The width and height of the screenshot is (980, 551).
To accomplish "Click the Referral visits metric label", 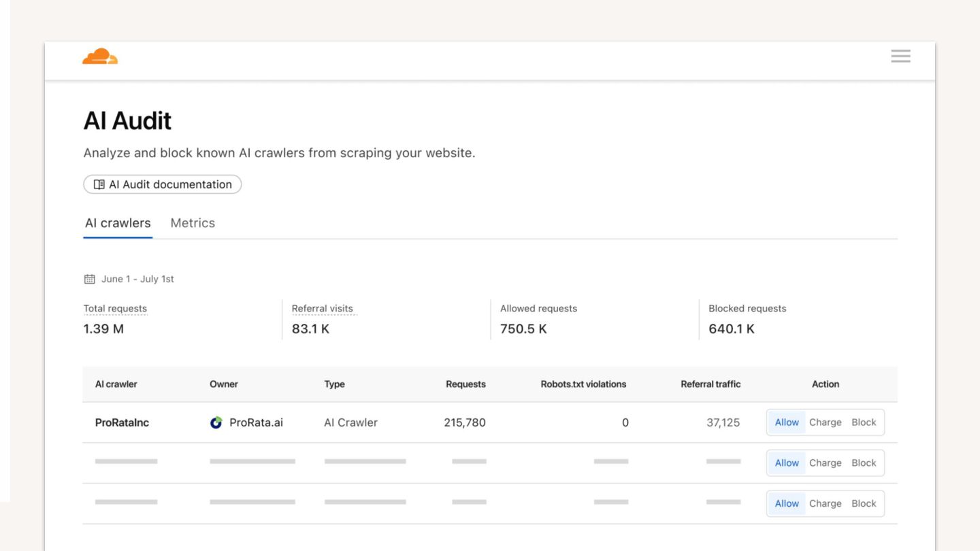I will pos(323,309).
